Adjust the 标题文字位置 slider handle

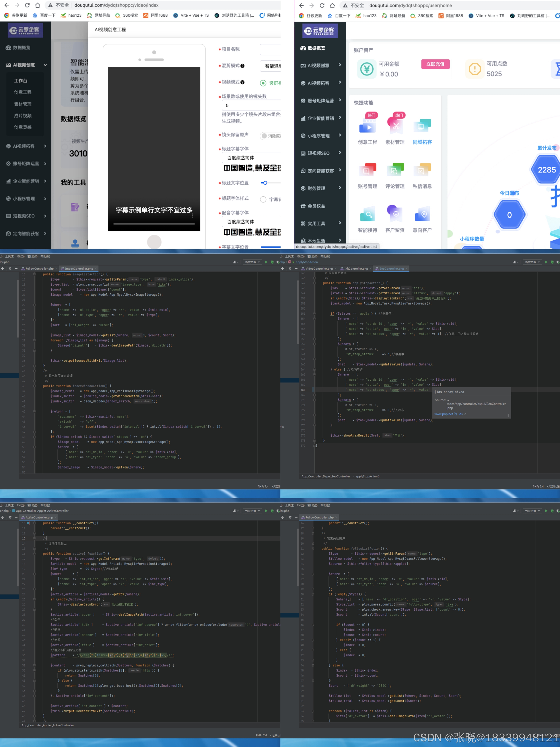(x=265, y=183)
